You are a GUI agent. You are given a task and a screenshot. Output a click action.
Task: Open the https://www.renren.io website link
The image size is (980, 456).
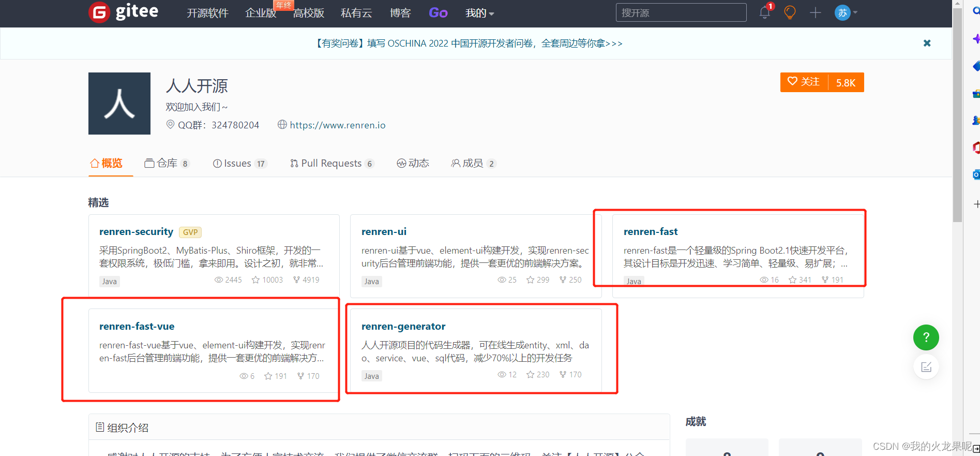coord(337,125)
